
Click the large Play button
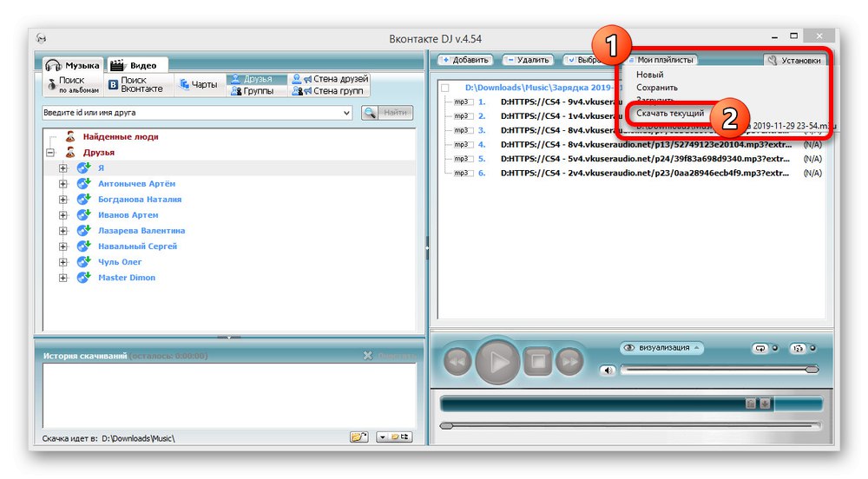tap(497, 362)
